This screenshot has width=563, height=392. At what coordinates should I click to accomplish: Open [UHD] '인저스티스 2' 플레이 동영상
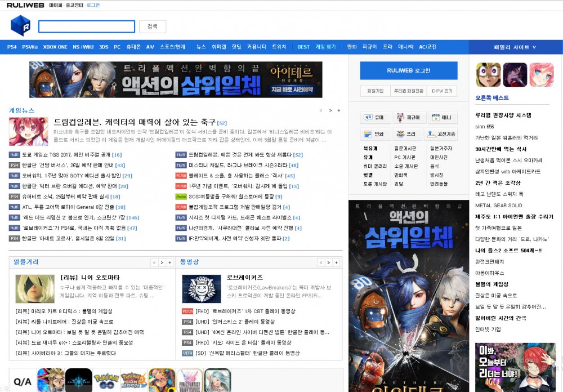(x=235, y=322)
